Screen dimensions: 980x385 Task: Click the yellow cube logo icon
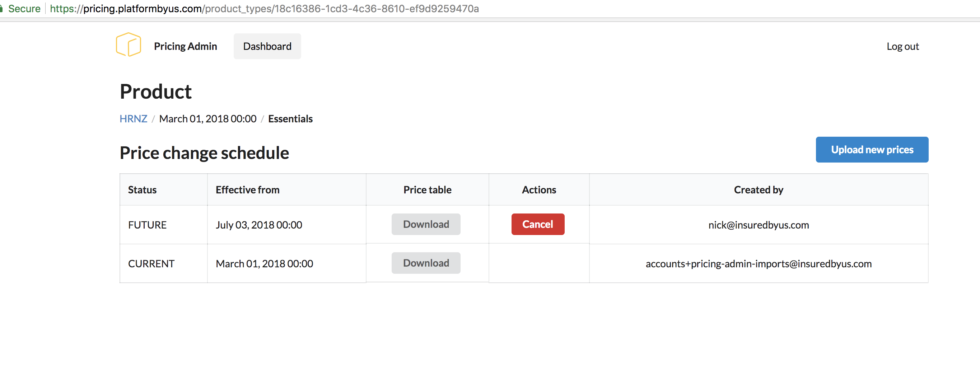[x=129, y=45]
